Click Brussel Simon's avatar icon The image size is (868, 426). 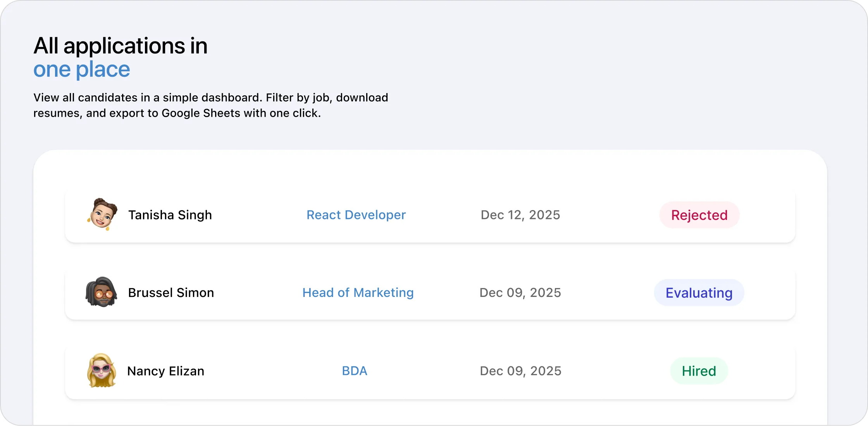[x=101, y=292]
